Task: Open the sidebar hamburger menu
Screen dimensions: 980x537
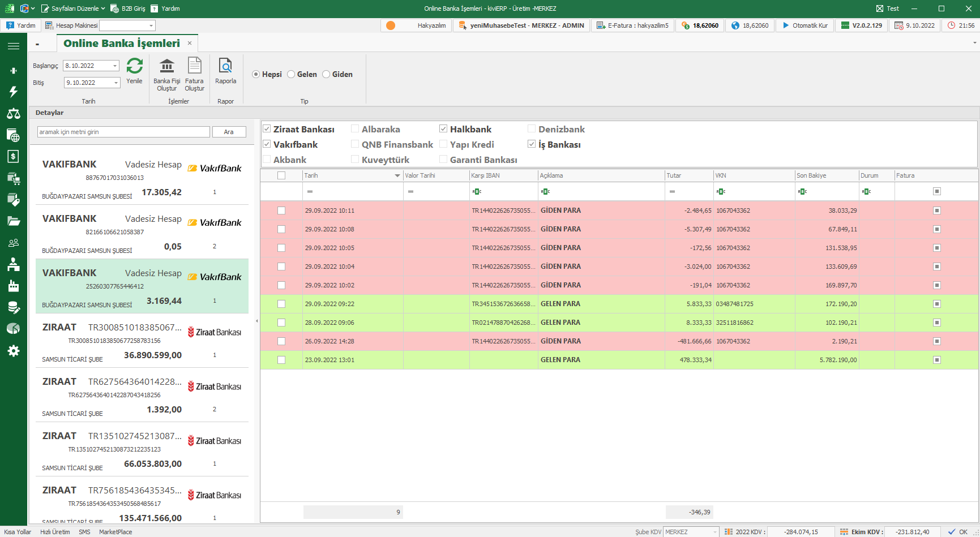Action: point(14,46)
